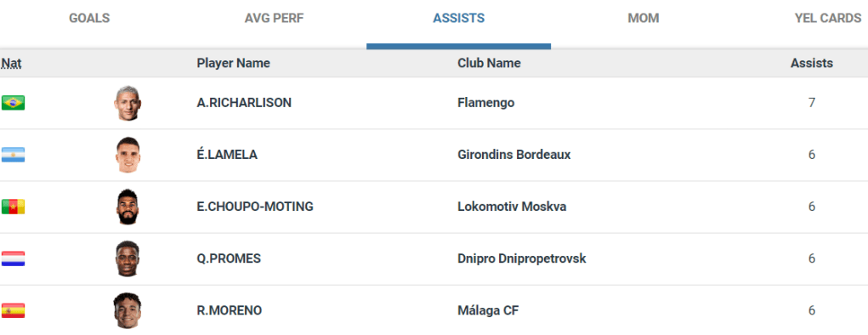The width and height of the screenshot is (868, 335).
Task: Open the YEL CARDS tab
Action: [828, 18]
